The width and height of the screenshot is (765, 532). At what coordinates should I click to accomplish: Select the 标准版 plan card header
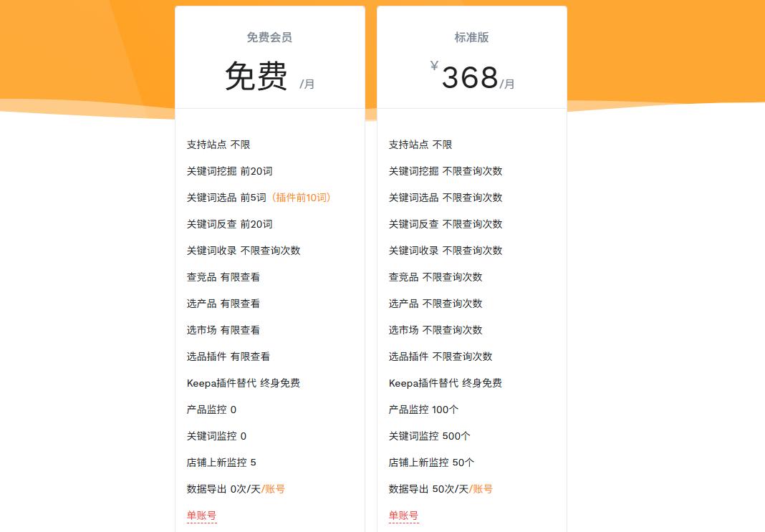click(472, 37)
